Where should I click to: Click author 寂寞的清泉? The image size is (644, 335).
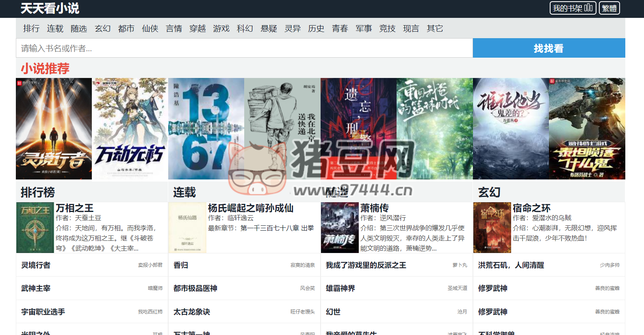coord(303,265)
